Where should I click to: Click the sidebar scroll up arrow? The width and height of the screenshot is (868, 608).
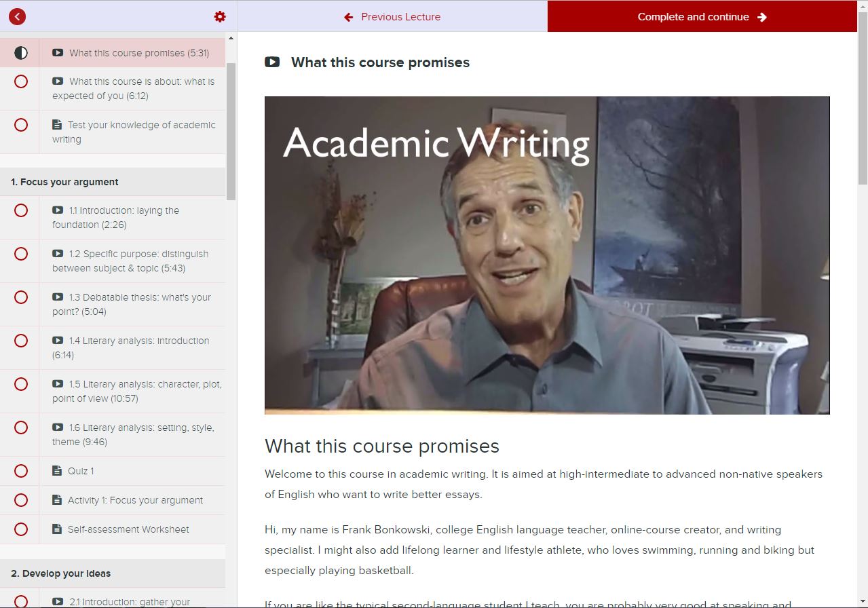231,39
